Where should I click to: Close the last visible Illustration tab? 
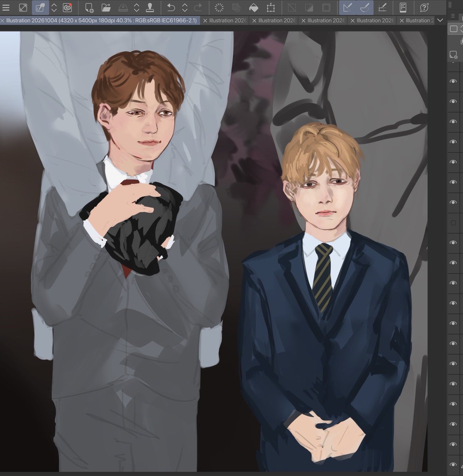402,20
